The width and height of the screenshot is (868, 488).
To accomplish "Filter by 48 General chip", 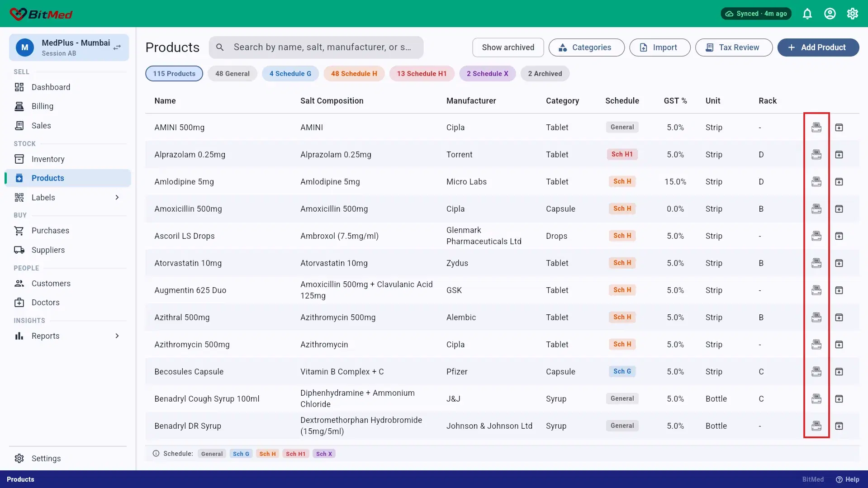I will tap(232, 74).
